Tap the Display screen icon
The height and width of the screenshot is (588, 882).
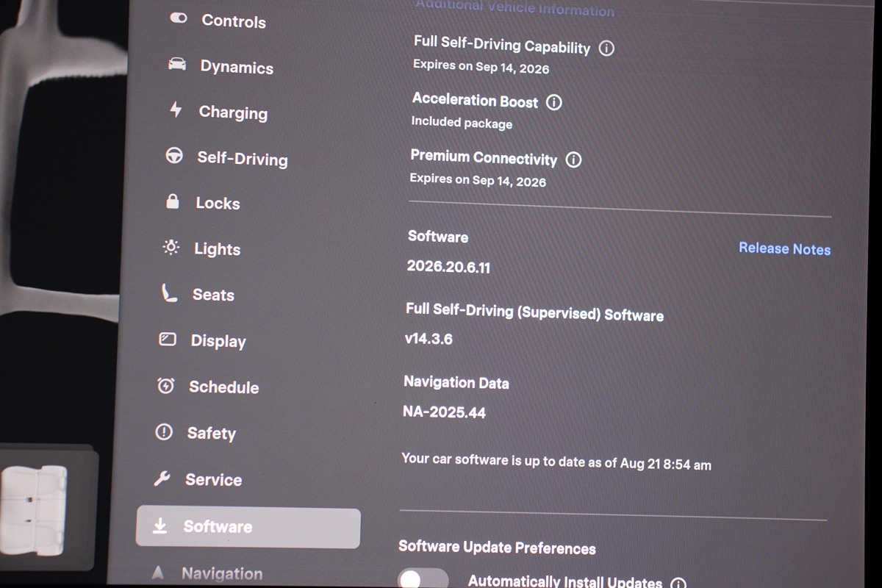[168, 340]
